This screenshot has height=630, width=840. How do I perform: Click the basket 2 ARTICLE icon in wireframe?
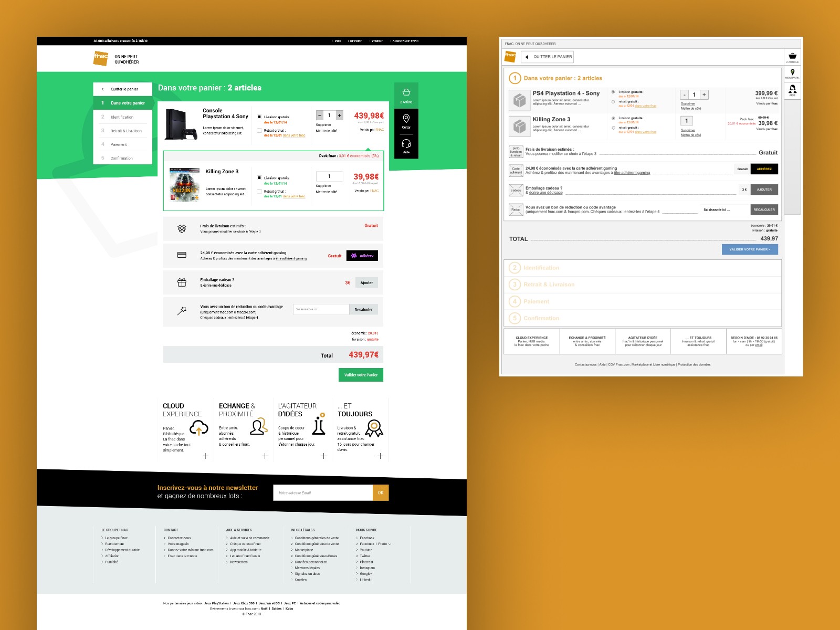793,57
